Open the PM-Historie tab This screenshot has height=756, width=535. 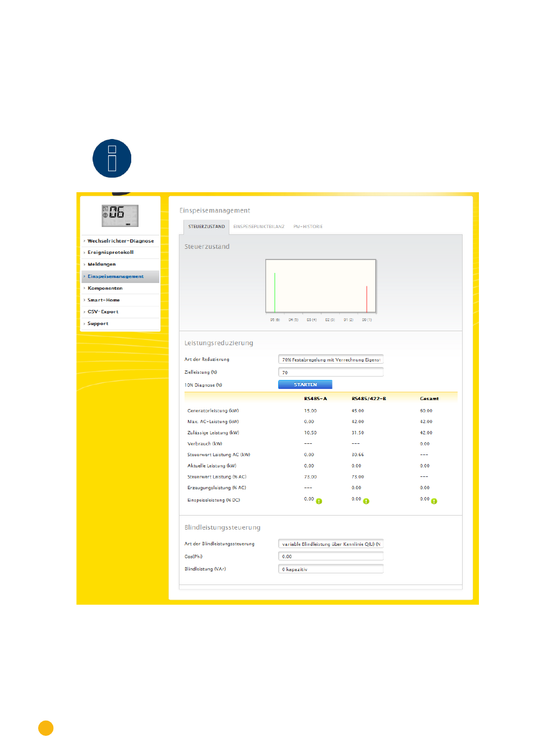point(308,226)
